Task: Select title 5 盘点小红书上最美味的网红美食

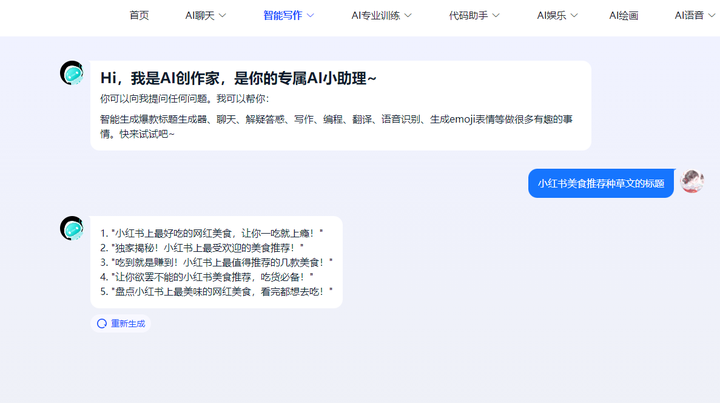Action: click(x=216, y=291)
